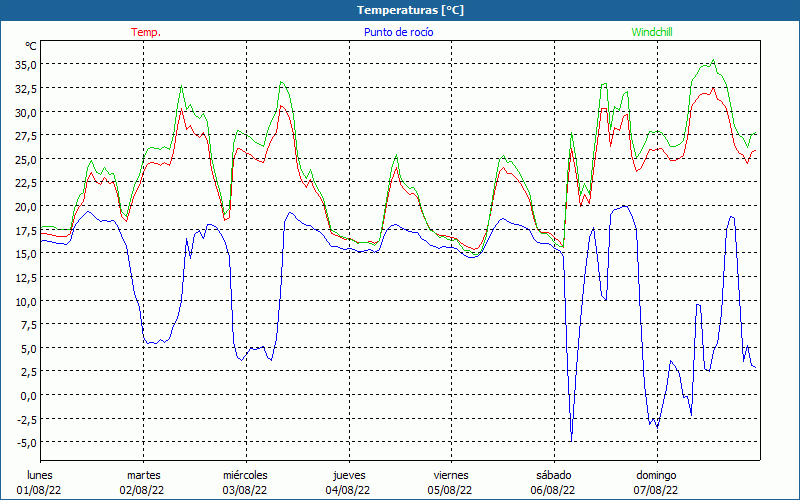800x500 pixels.
Task: Click the 12,5 y-axis value
Action: pos(26,278)
